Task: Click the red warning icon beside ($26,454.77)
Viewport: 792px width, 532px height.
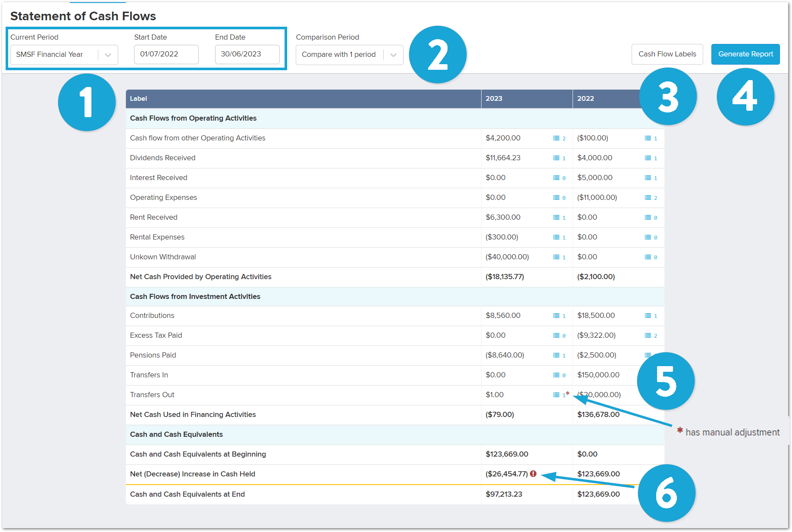Action: coord(533,474)
